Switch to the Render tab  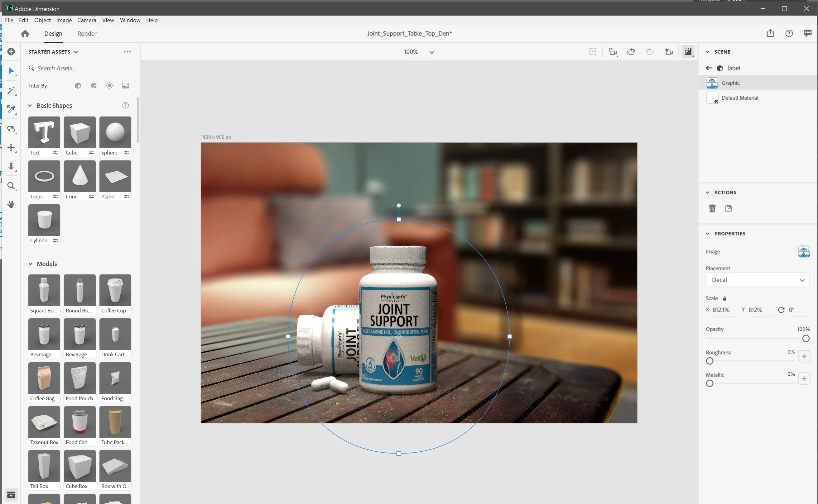coord(87,34)
